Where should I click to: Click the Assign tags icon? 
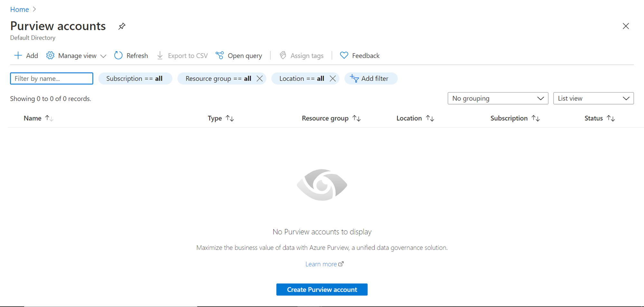283,55
